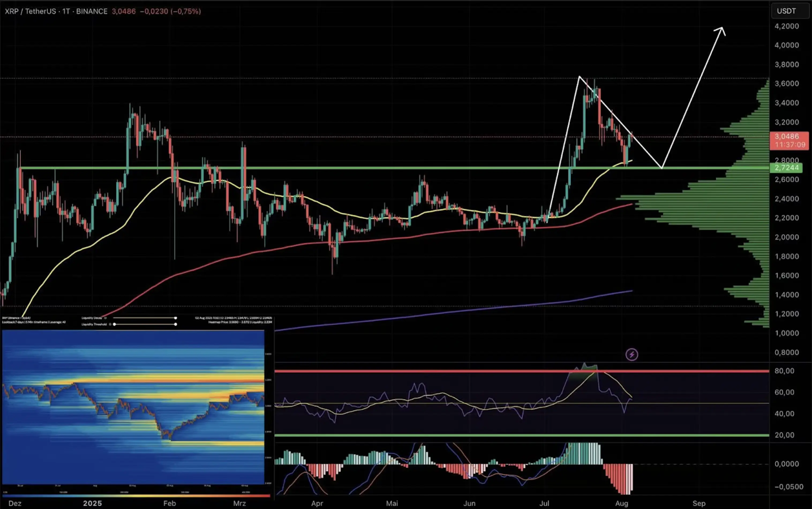The height and width of the screenshot is (509, 812).
Task: Click the 2025 label on the timeline
Action: click(93, 503)
